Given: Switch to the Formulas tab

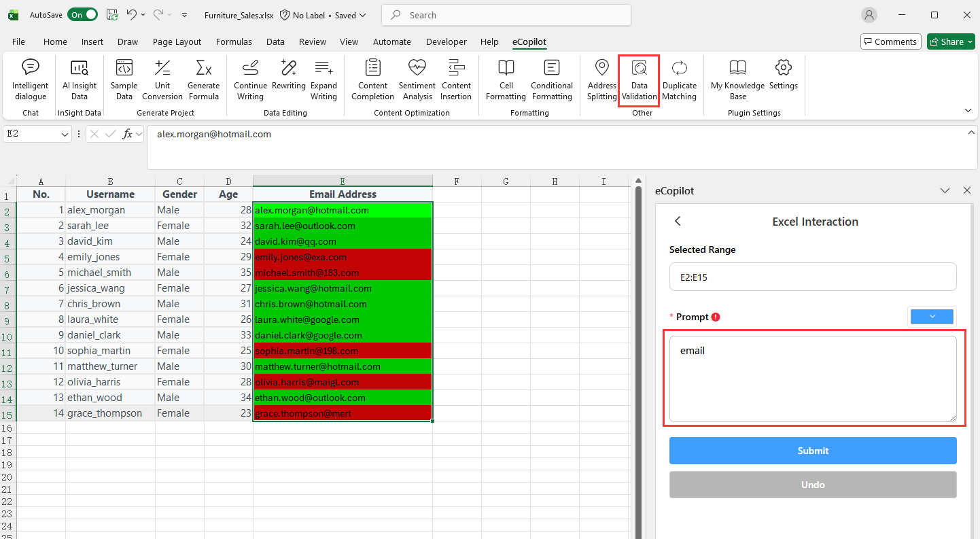Looking at the screenshot, I should 234,41.
